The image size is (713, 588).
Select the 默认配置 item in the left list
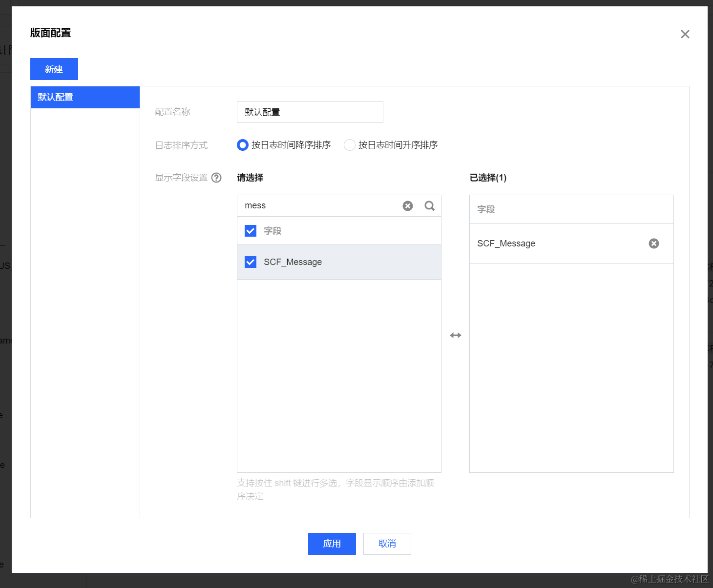85,97
